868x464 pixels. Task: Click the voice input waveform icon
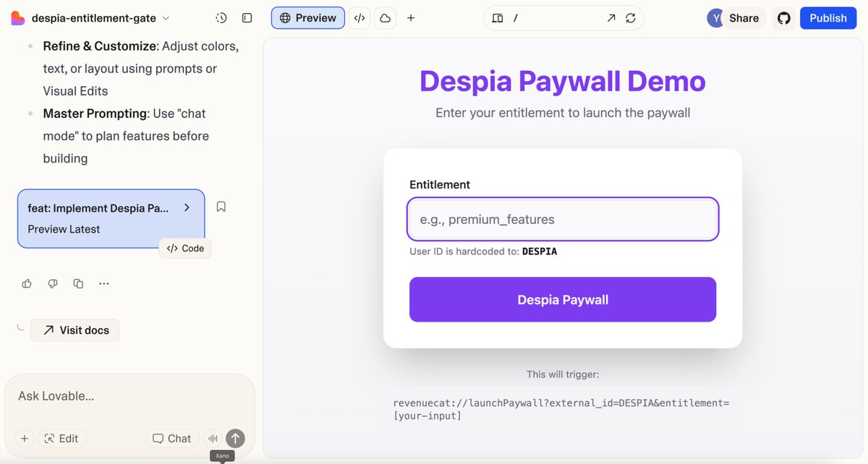click(x=213, y=438)
